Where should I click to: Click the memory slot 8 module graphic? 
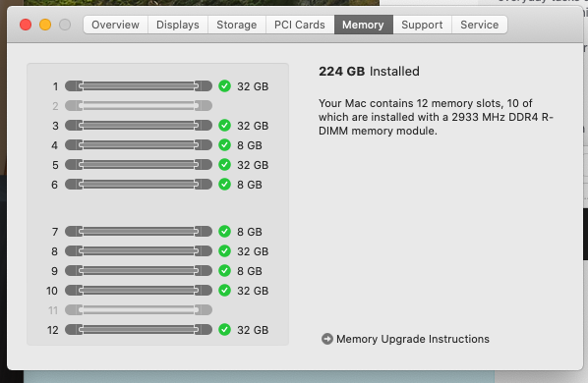(x=139, y=251)
